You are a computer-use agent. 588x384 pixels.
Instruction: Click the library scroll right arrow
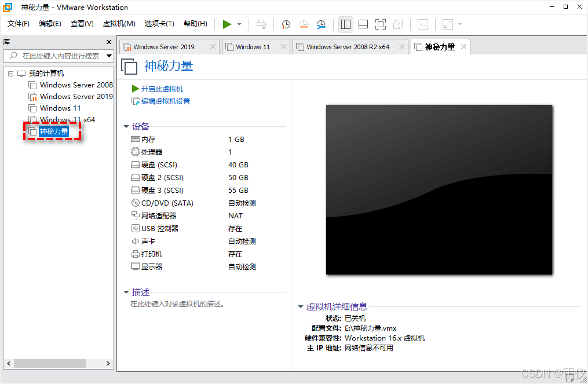coord(108,363)
